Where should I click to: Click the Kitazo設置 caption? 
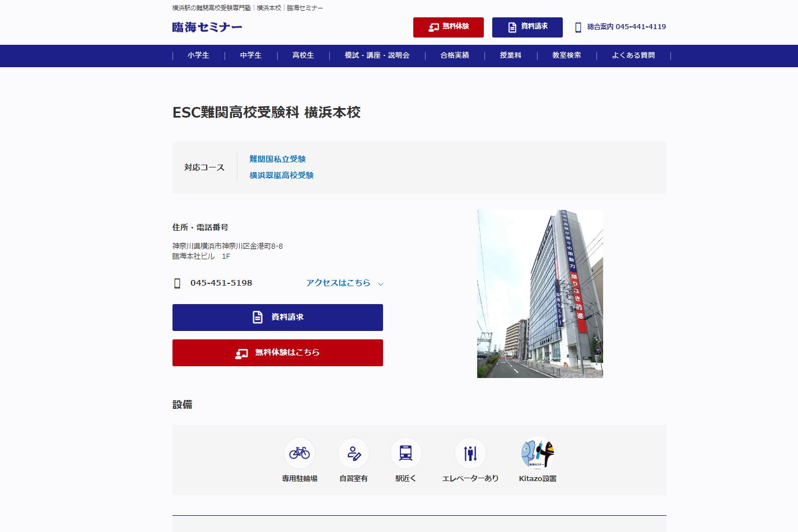tap(538, 479)
